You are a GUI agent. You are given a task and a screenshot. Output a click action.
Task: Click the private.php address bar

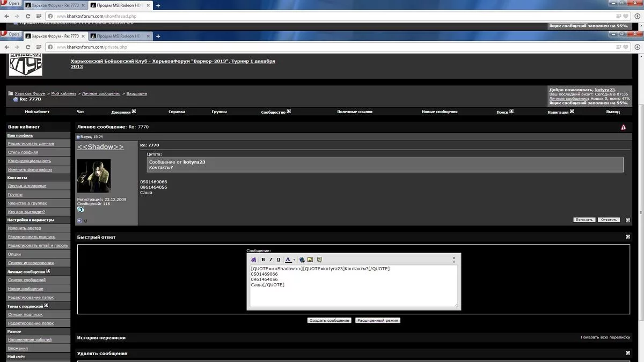333,47
